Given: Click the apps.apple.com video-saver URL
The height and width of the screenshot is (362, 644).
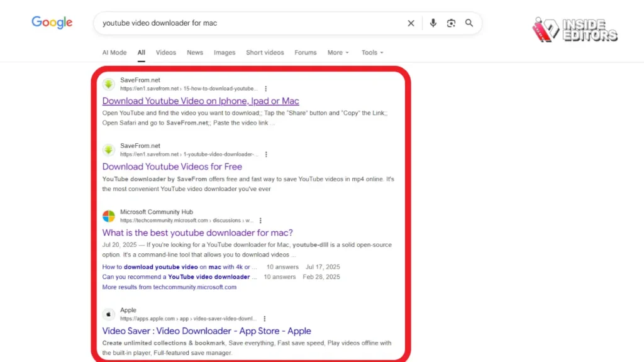Looking at the screenshot, I should (x=188, y=319).
